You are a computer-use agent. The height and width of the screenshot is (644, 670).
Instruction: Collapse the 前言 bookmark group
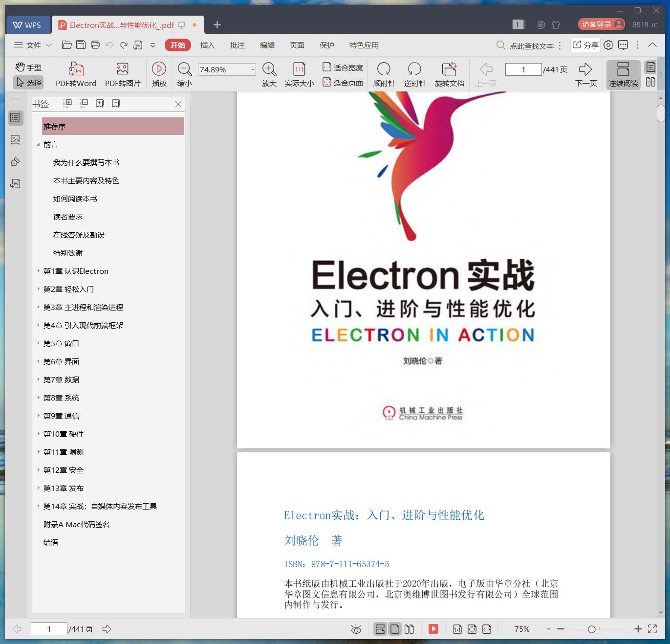tap(38, 144)
